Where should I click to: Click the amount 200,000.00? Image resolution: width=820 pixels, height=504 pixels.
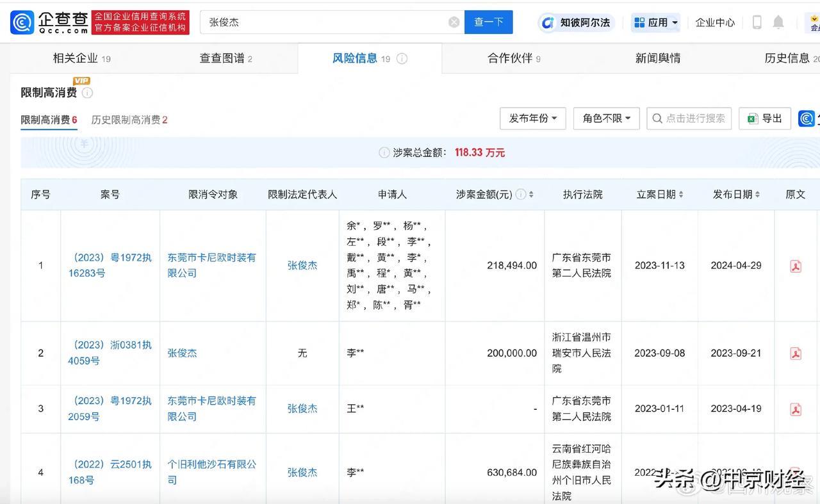coord(512,353)
